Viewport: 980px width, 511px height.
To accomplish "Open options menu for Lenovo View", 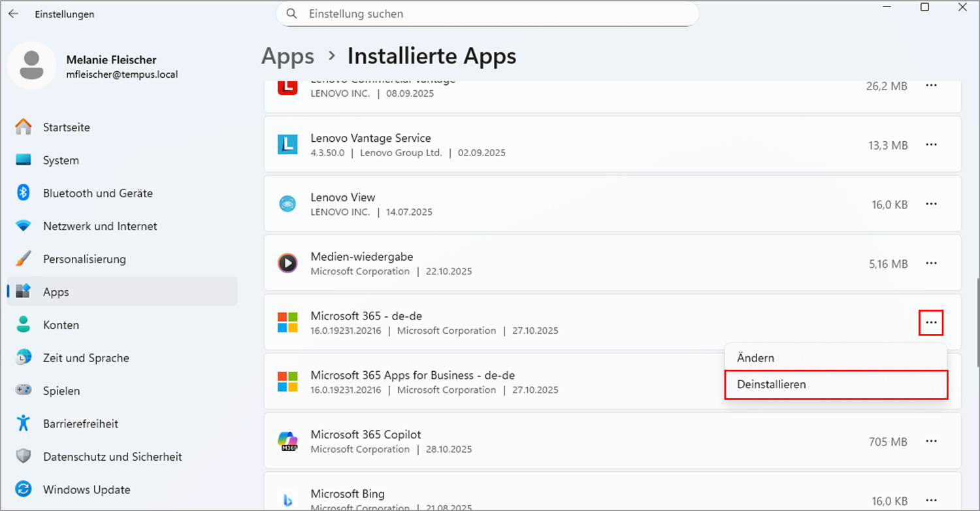I will pyautogui.click(x=931, y=204).
